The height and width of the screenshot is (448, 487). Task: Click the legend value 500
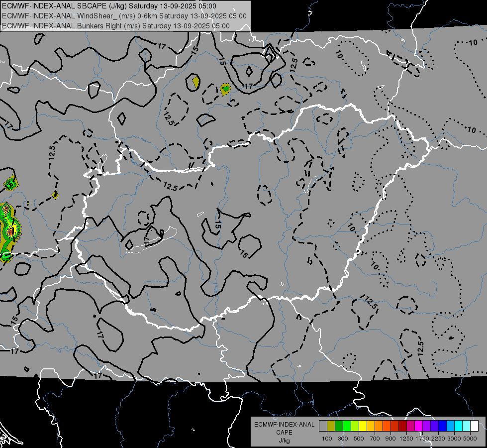[359, 439]
